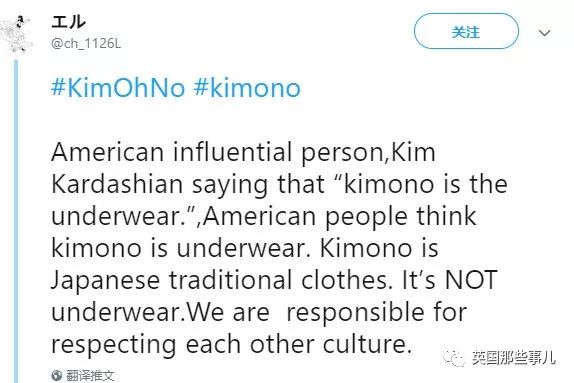Click the word "Kardashian" in the tweet
Screen dimensions: 574x383
click(x=117, y=184)
